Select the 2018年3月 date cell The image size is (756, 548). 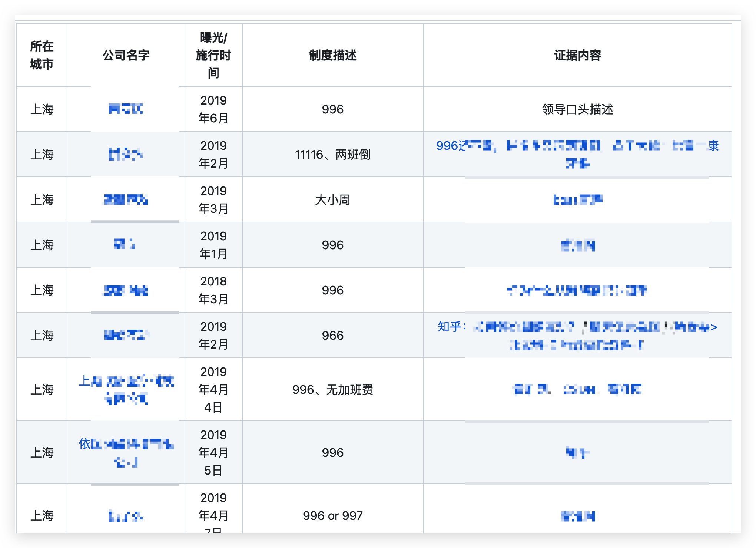point(213,290)
